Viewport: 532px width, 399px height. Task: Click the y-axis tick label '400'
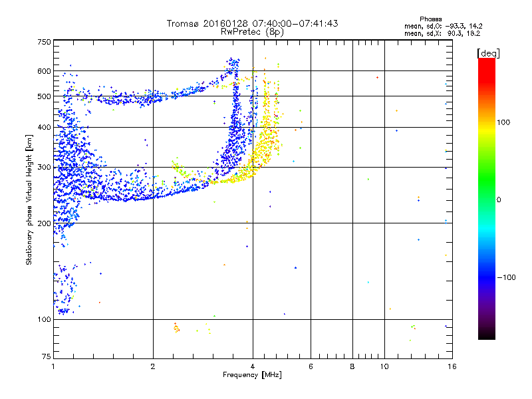point(44,127)
